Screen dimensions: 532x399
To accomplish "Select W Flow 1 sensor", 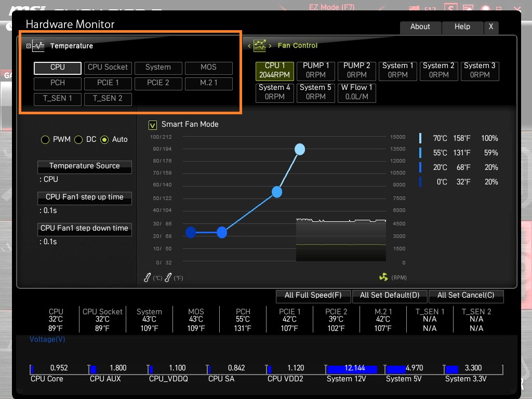I will click(x=357, y=92).
